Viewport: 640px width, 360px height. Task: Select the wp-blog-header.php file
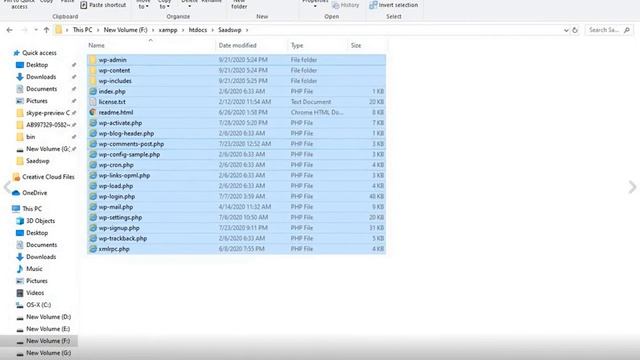(236, 133)
